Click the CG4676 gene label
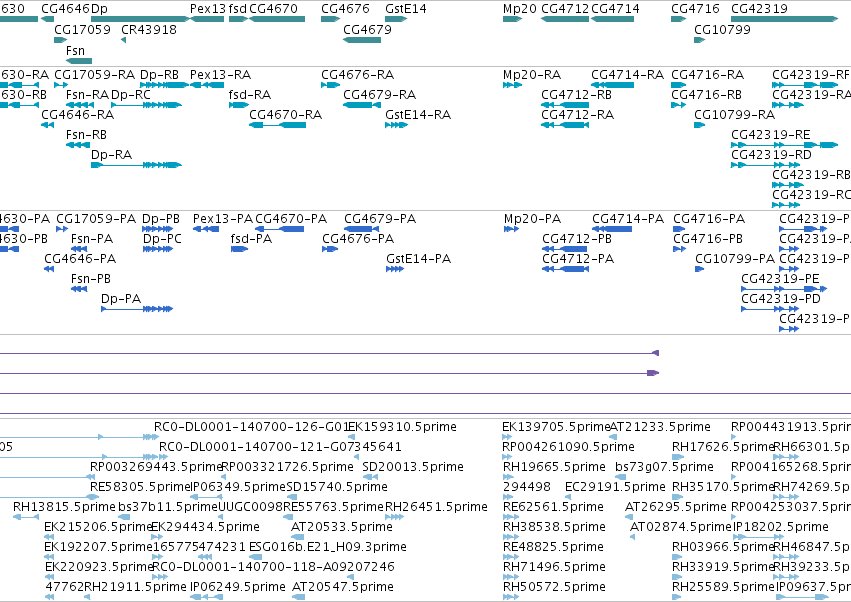Viewport: 851px width, 602px height. coord(345,9)
